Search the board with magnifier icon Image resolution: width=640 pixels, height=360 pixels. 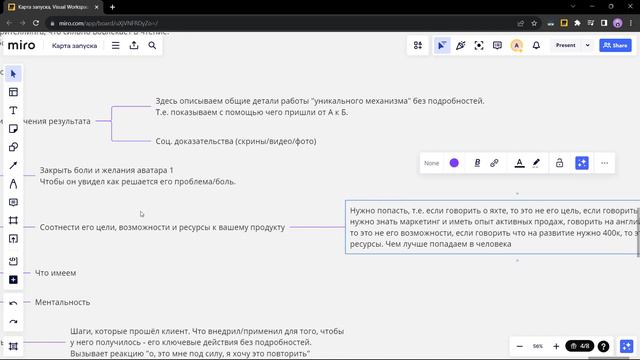click(x=152, y=45)
